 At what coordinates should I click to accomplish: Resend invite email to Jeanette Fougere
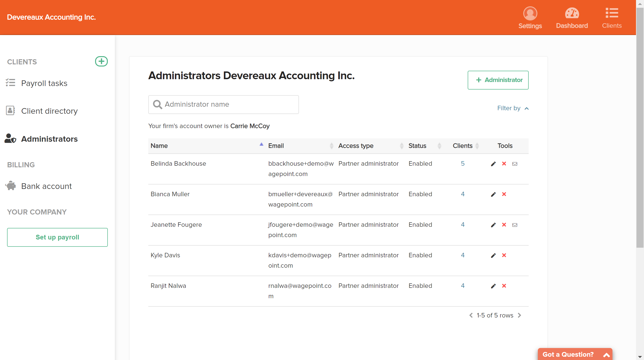pyautogui.click(x=515, y=225)
